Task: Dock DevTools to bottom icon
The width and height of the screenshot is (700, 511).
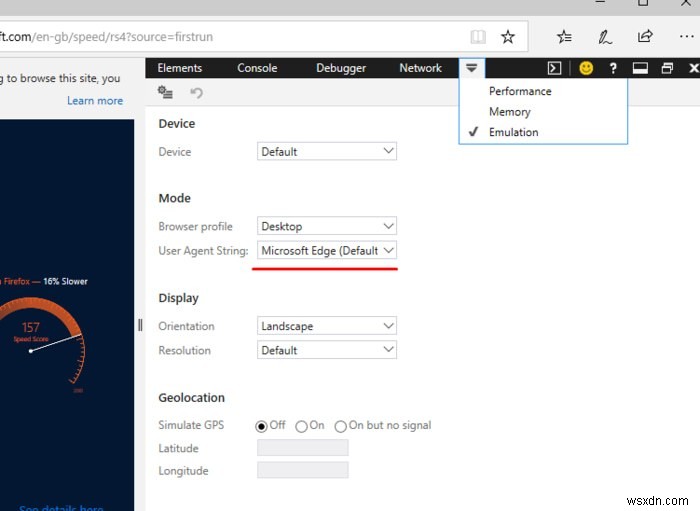Action: click(640, 68)
